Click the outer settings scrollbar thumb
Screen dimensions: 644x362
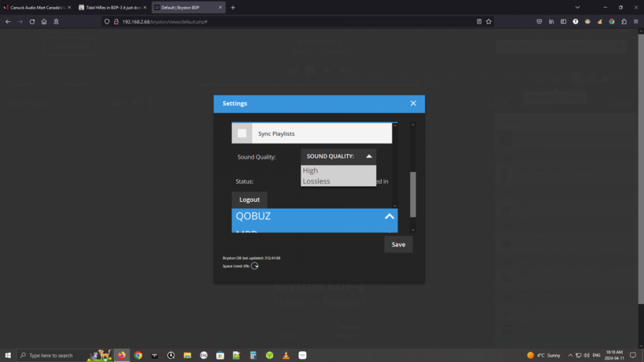[413, 194]
